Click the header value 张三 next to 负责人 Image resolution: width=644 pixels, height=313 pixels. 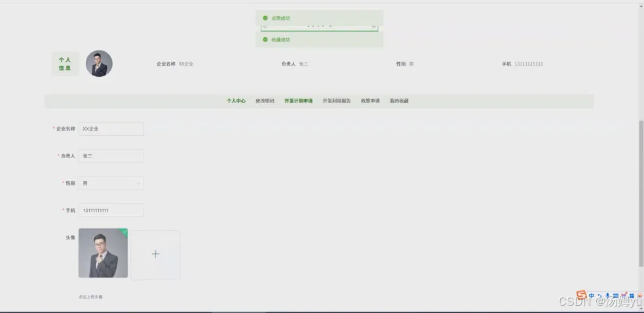coord(303,64)
